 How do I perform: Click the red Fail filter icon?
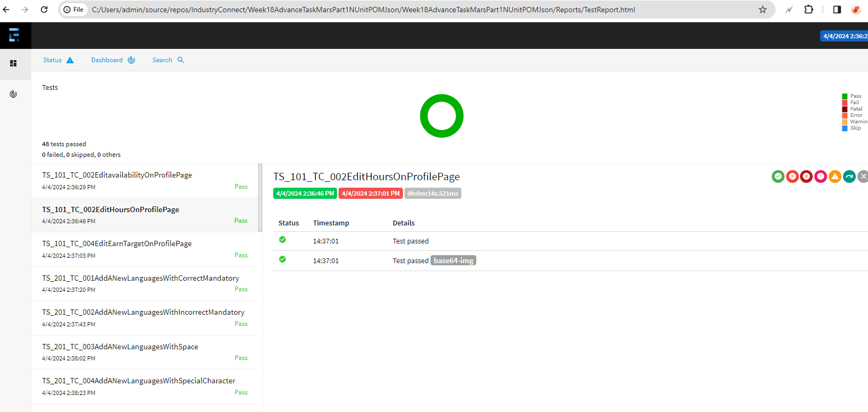pos(792,176)
